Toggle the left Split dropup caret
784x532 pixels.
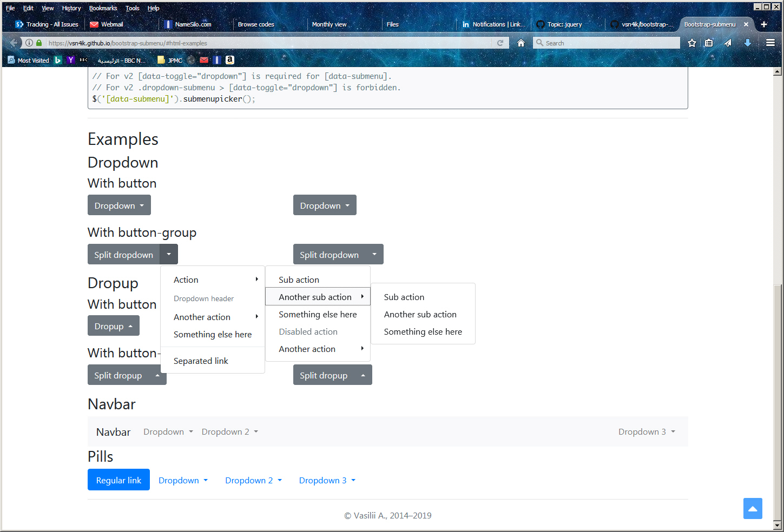click(157, 375)
